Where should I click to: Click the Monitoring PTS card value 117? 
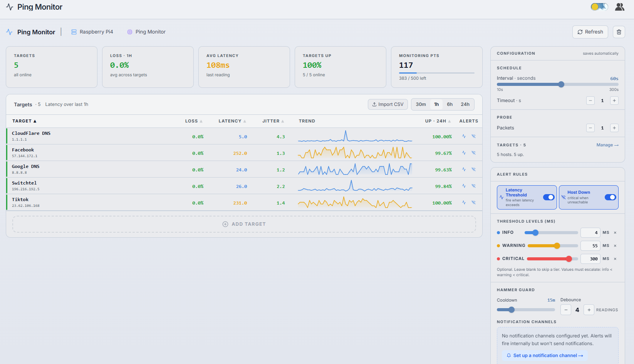406,65
